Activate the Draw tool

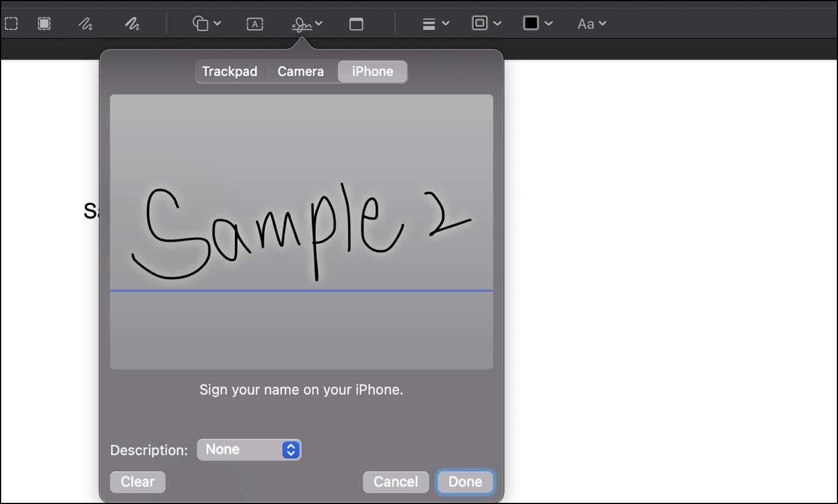(x=132, y=24)
